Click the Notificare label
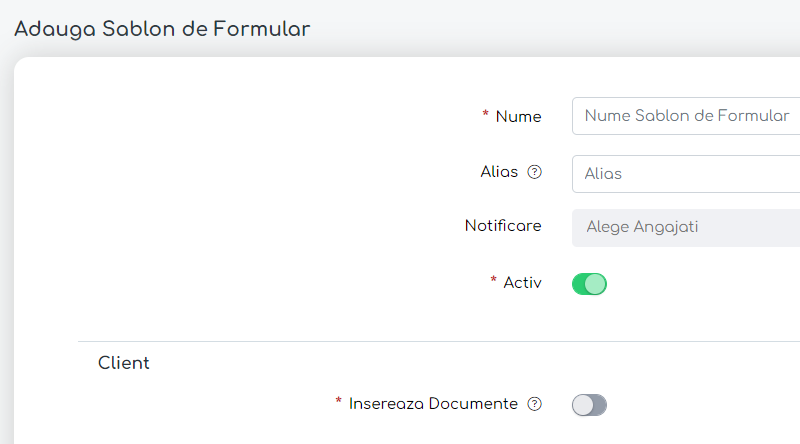The image size is (800, 444). tap(503, 226)
